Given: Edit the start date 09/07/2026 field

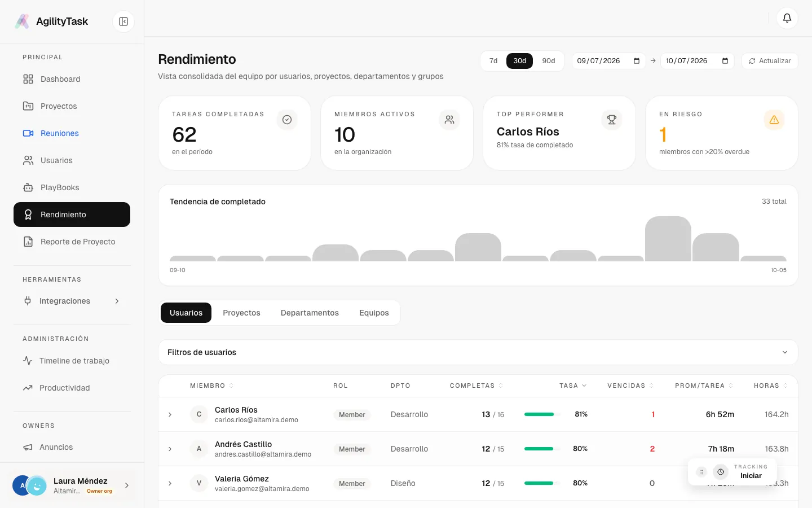Looking at the screenshot, I should click(608, 61).
